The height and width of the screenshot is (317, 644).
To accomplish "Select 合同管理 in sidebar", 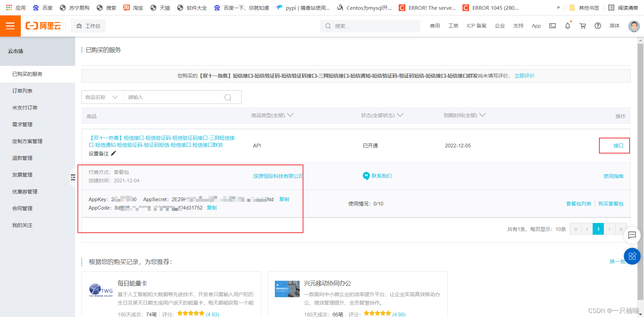I will coord(38,208).
